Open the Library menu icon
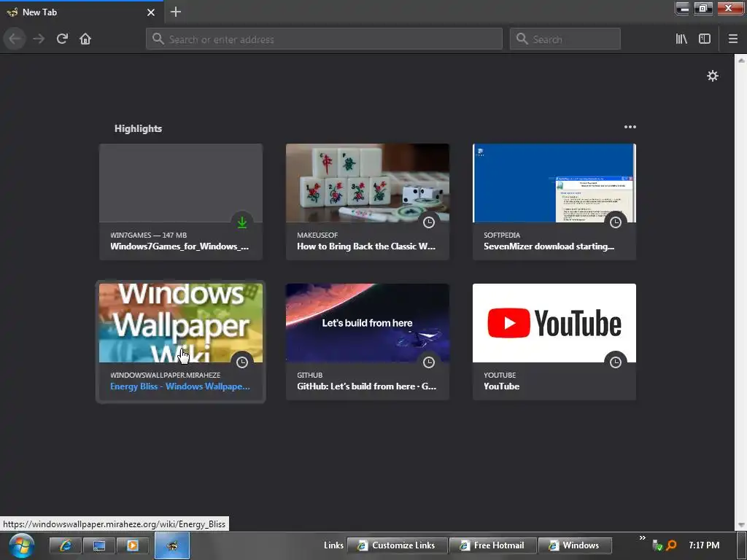The height and width of the screenshot is (560, 747). coord(681,39)
